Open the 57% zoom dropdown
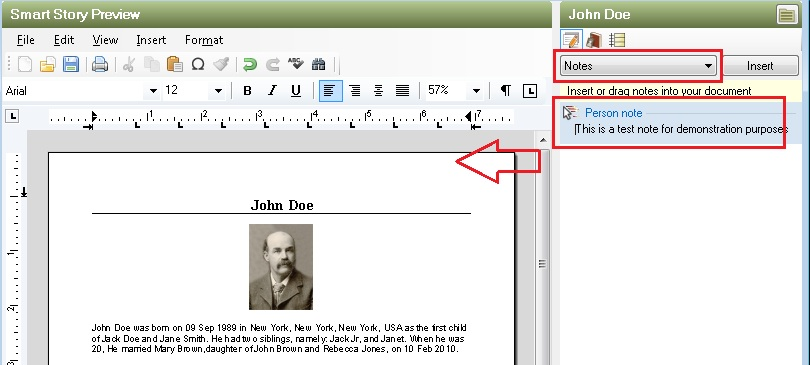The image size is (810, 365). point(476,91)
